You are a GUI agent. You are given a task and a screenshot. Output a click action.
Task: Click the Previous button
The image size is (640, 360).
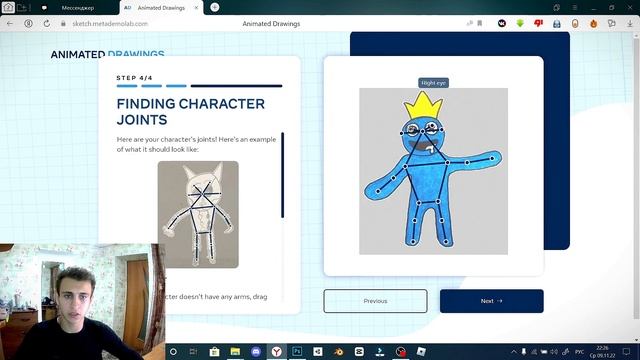[x=375, y=301]
